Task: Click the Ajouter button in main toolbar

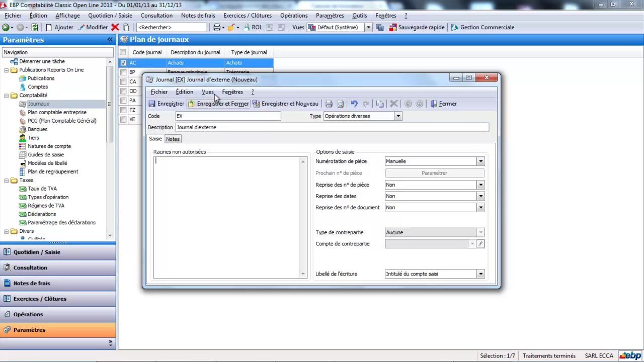Action: 59,28
